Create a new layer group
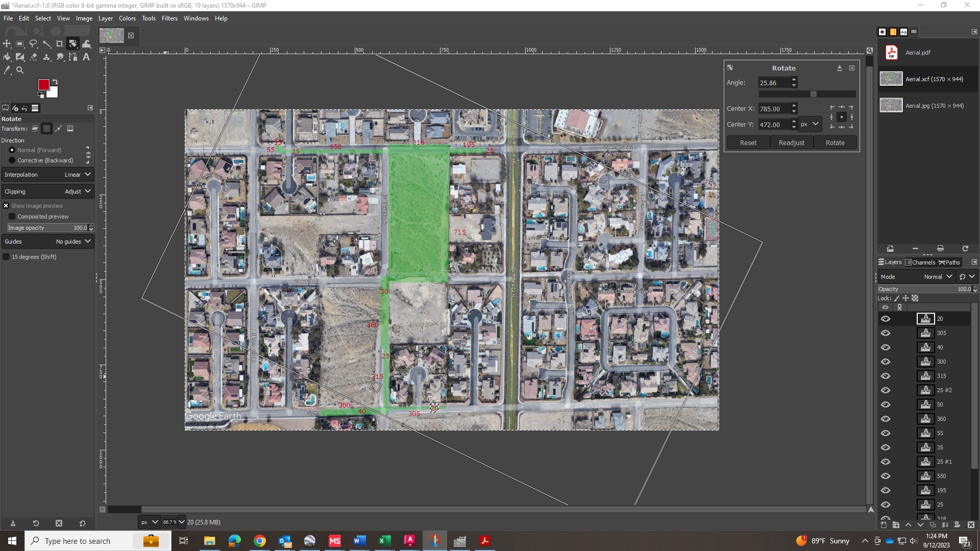 896,525
